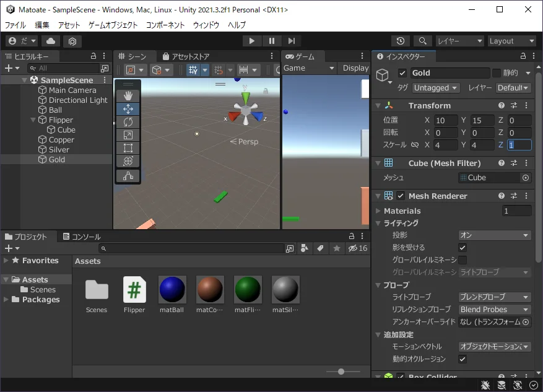Open motion vectors dropdown

pyautogui.click(x=495, y=346)
